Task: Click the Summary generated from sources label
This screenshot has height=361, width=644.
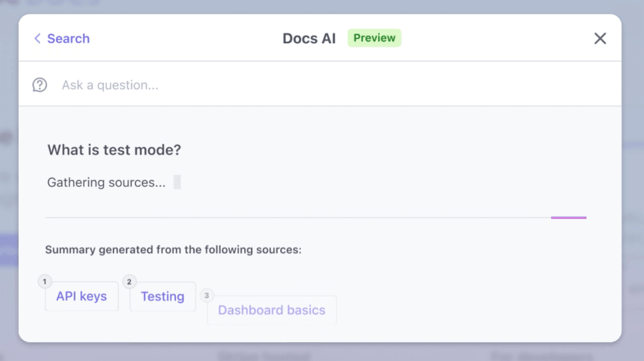Action: pos(173,250)
